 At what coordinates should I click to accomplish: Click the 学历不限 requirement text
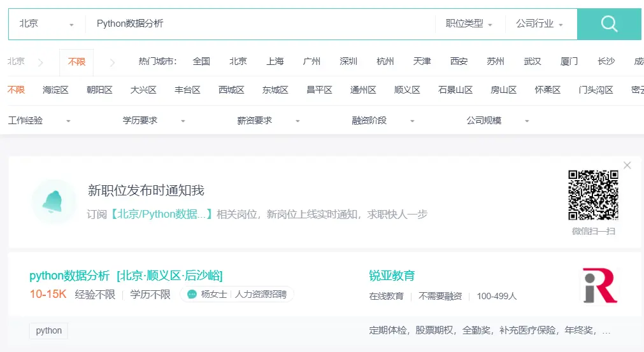[x=150, y=294]
